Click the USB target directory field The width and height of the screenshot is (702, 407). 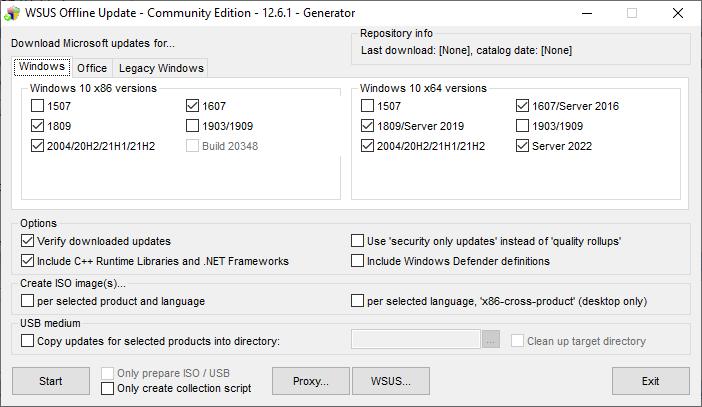[416, 340]
